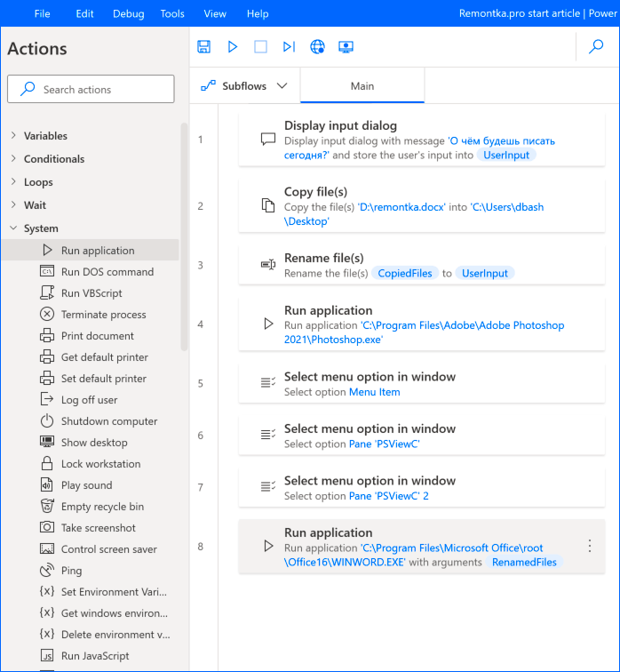The height and width of the screenshot is (672, 620).
Task: Click the Search actions input field
Action: click(91, 89)
